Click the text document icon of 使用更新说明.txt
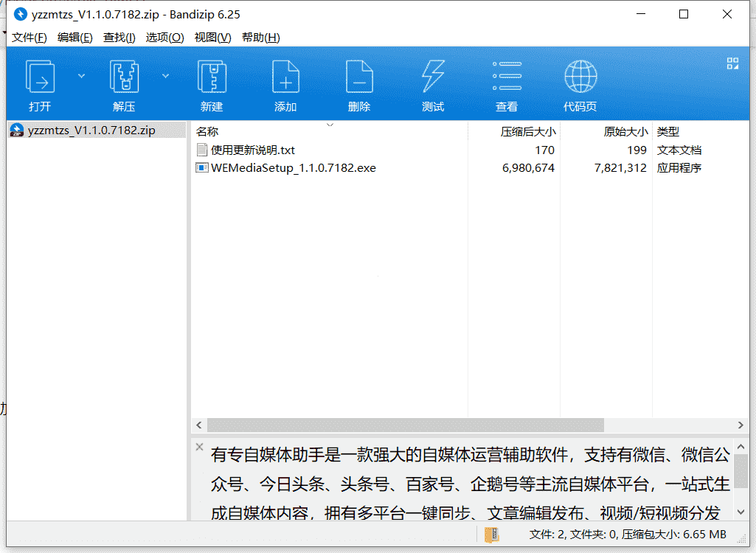This screenshot has width=756, height=553. [x=201, y=150]
